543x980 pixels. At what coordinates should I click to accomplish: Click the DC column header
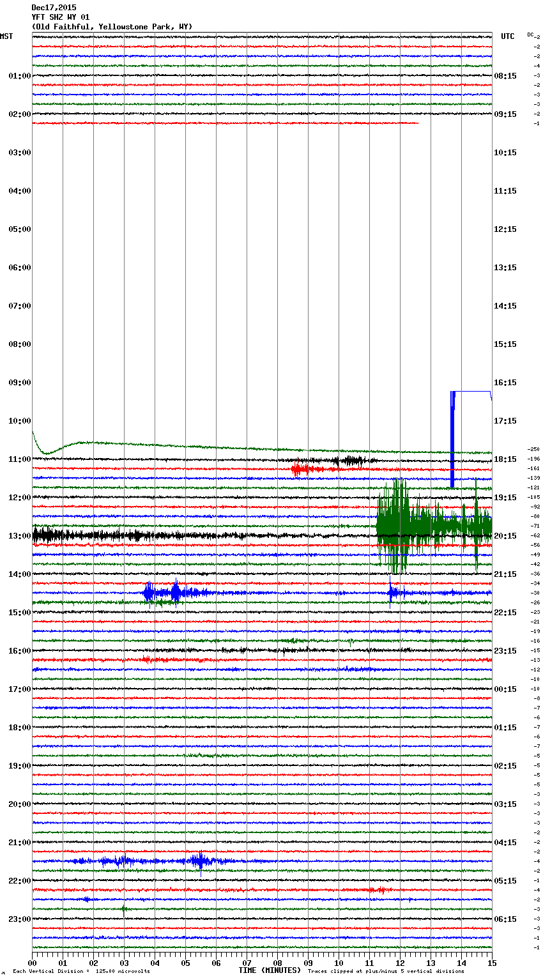(530, 34)
